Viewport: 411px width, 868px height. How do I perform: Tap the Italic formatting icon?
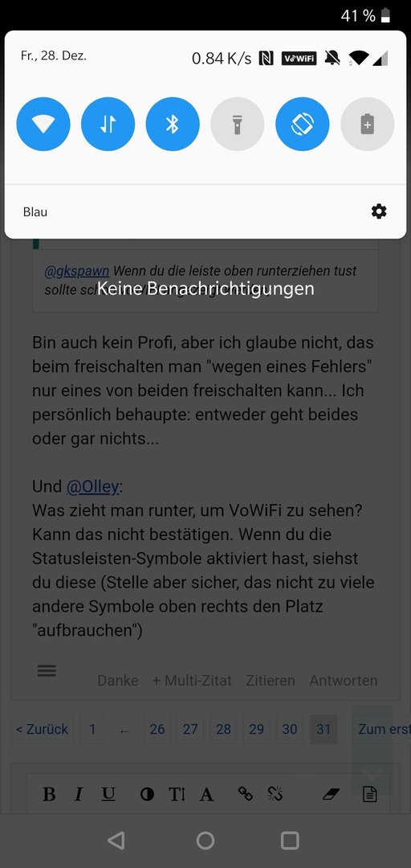click(78, 794)
